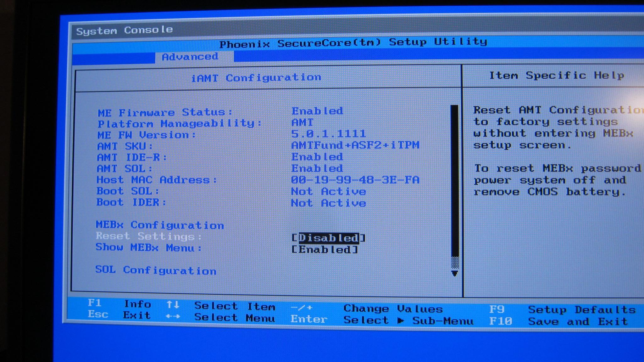Click the Esc Exit key hint

click(119, 315)
